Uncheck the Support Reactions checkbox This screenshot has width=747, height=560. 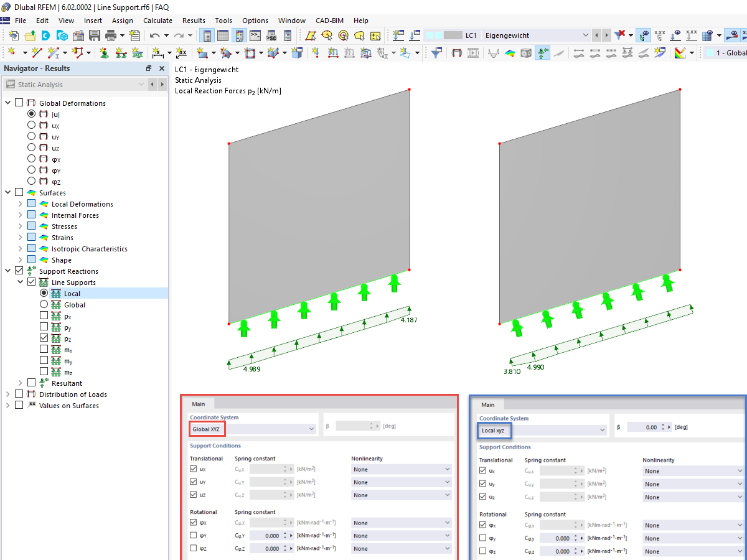pyautogui.click(x=19, y=271)
